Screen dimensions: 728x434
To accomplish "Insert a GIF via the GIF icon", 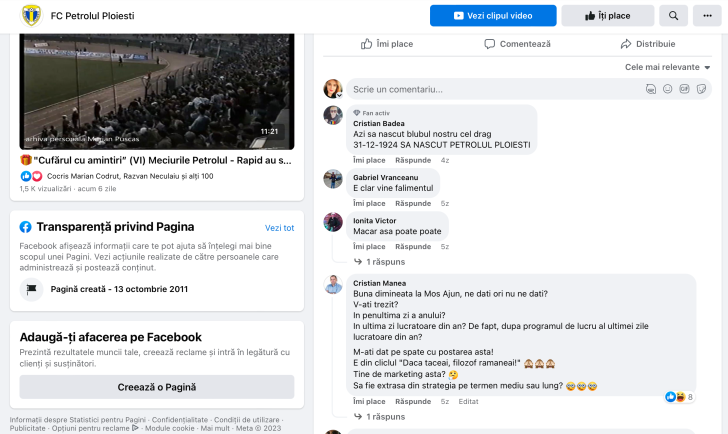I will (684, 89).
